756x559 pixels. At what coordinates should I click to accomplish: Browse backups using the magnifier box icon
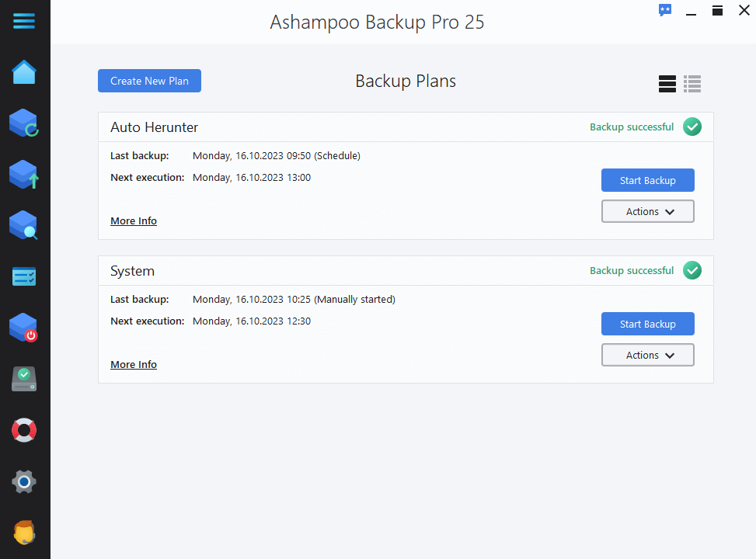coord(24,225)
